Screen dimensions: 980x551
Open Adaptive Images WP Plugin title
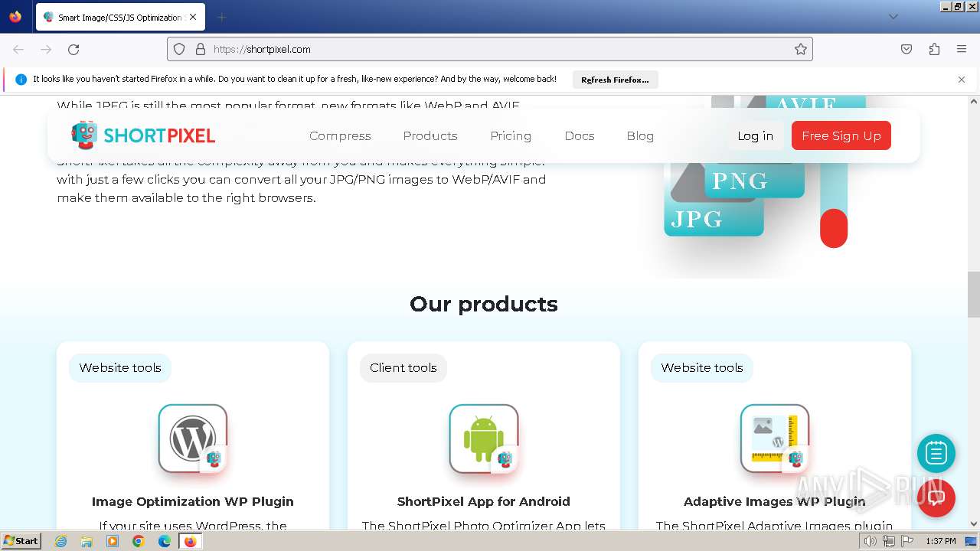click(x=775, y=501)
